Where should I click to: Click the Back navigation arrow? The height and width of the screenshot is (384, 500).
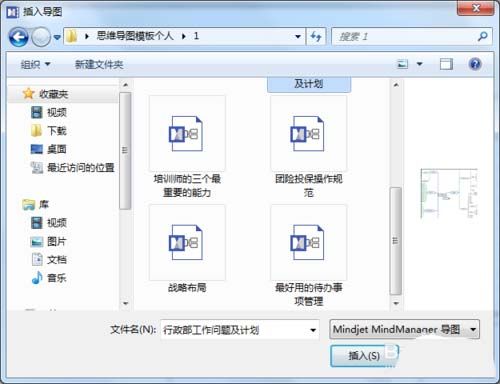point(18,37)
